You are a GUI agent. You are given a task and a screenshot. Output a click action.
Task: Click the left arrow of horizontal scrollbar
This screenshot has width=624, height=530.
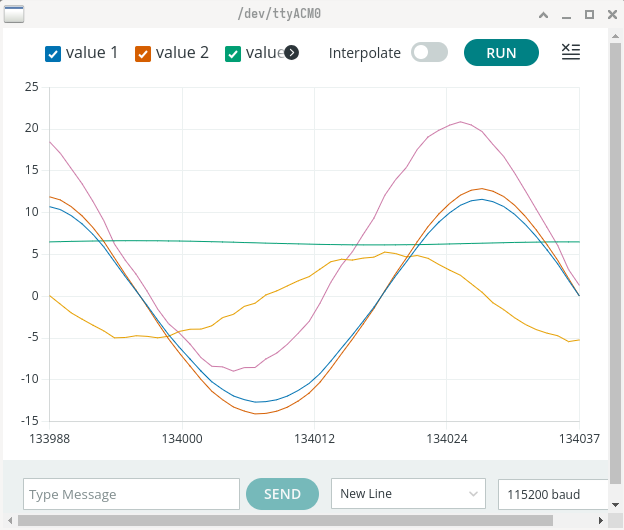tap(9, 521)
